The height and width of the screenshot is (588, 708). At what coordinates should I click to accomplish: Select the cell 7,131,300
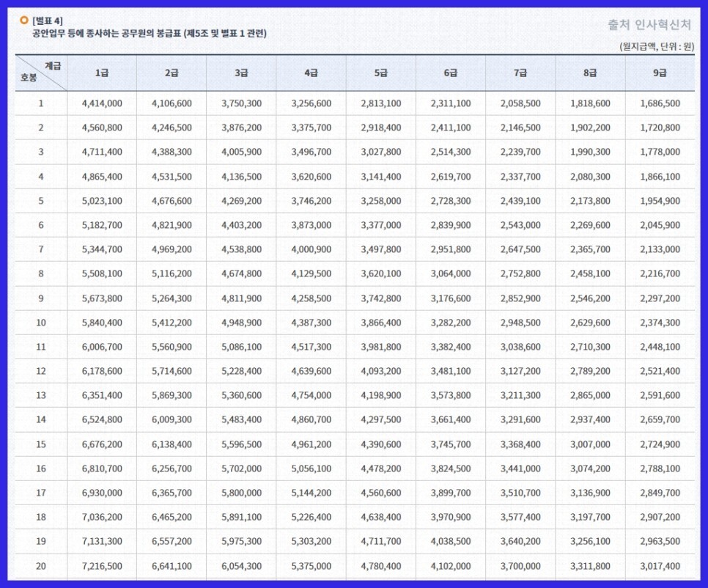102,542
